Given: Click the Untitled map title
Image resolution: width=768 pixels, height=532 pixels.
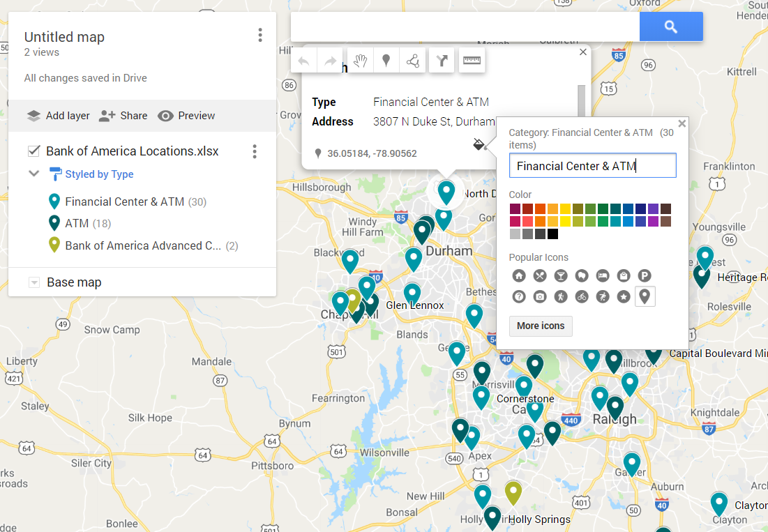Looking at the screenshot, I should [x=64, y=37].
